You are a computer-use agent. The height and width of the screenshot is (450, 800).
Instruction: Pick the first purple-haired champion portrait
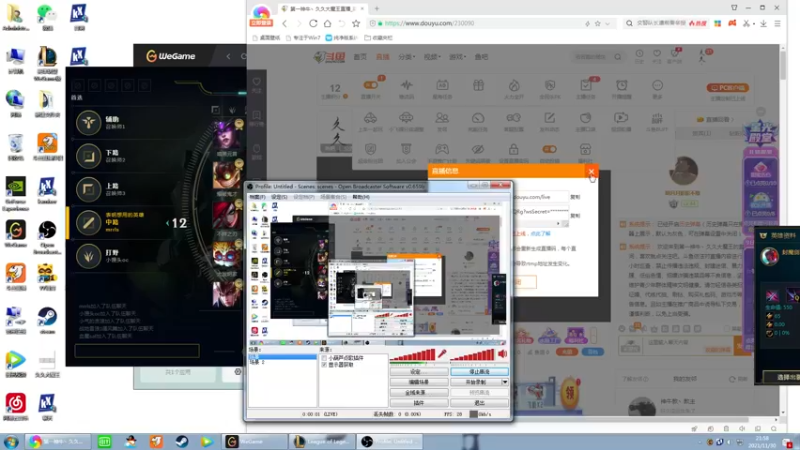[227, 135]
